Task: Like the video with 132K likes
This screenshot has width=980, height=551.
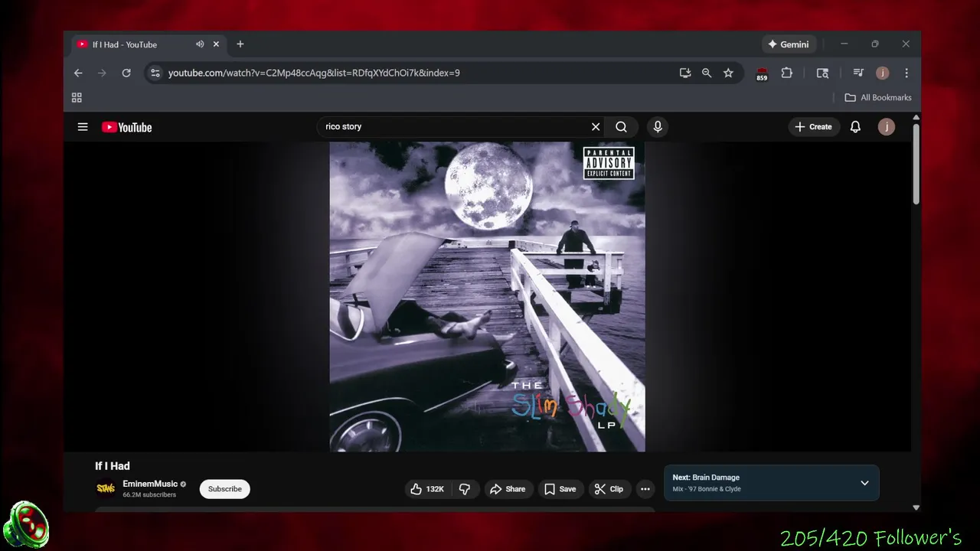Action: click(427, 489)
